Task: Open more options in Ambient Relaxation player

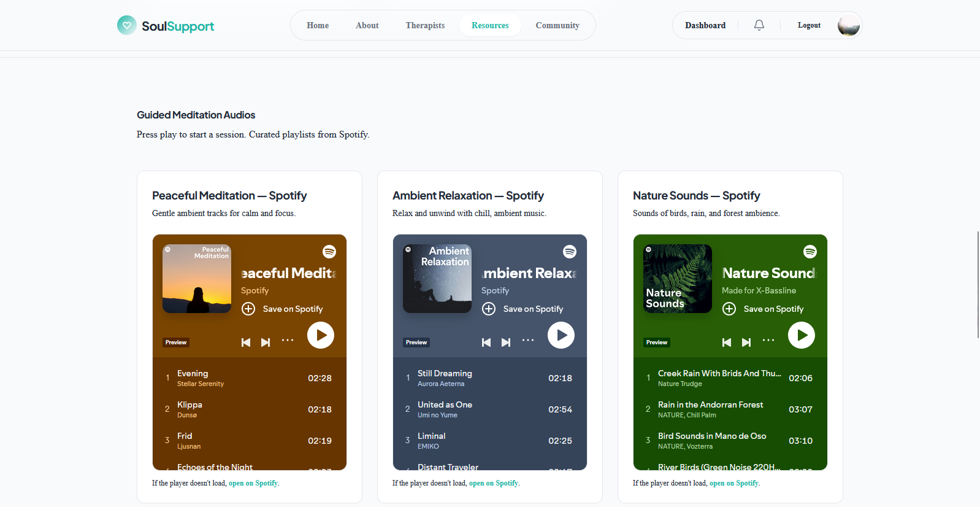Action: pos(528,340)
